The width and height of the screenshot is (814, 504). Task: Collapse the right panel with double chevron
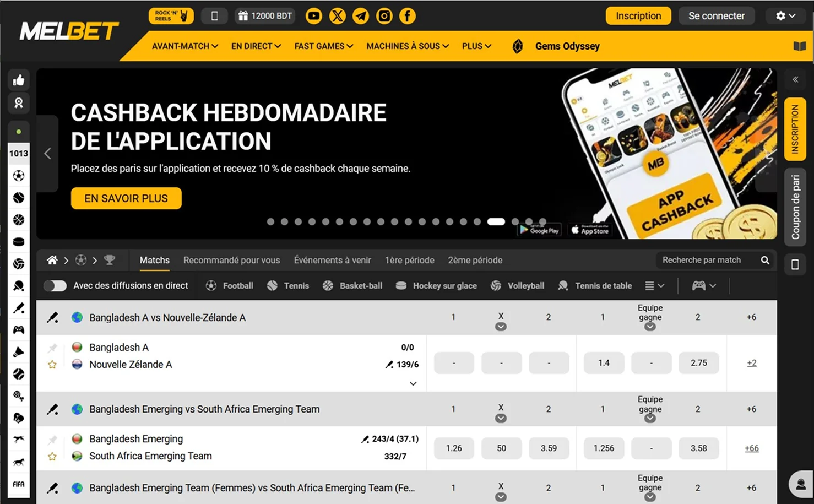pyautogui.click(x=795, y=80)
